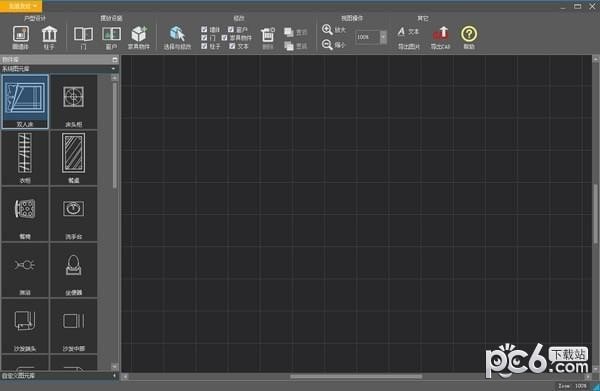Choose the door (门) placement tool
Image resolution: width=600 pixels, height=391 pixels.
click(83, 37)
